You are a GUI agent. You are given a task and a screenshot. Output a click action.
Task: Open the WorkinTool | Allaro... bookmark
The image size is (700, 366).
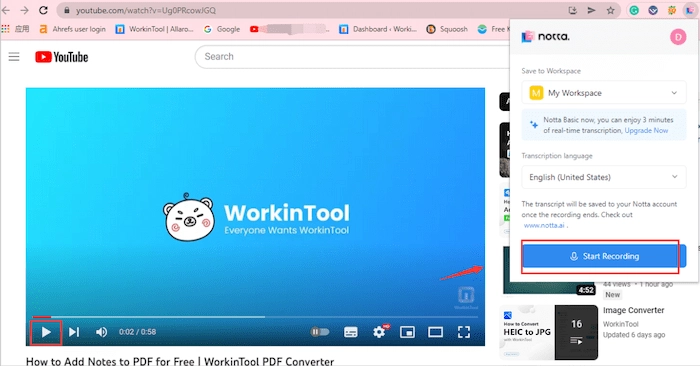pos(154,29)
